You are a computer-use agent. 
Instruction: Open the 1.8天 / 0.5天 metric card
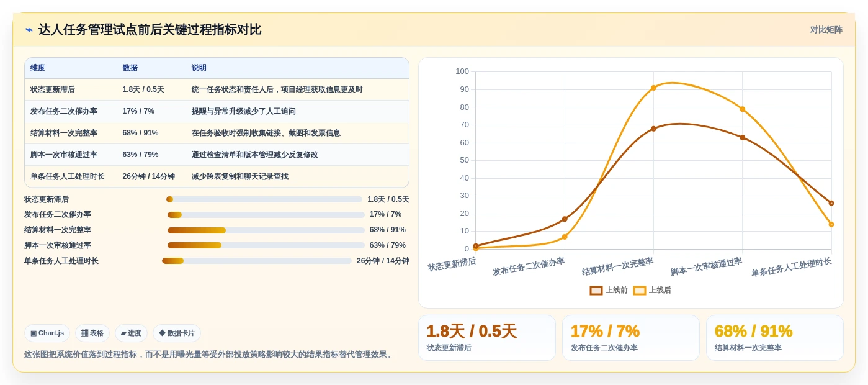coord(487,338)
